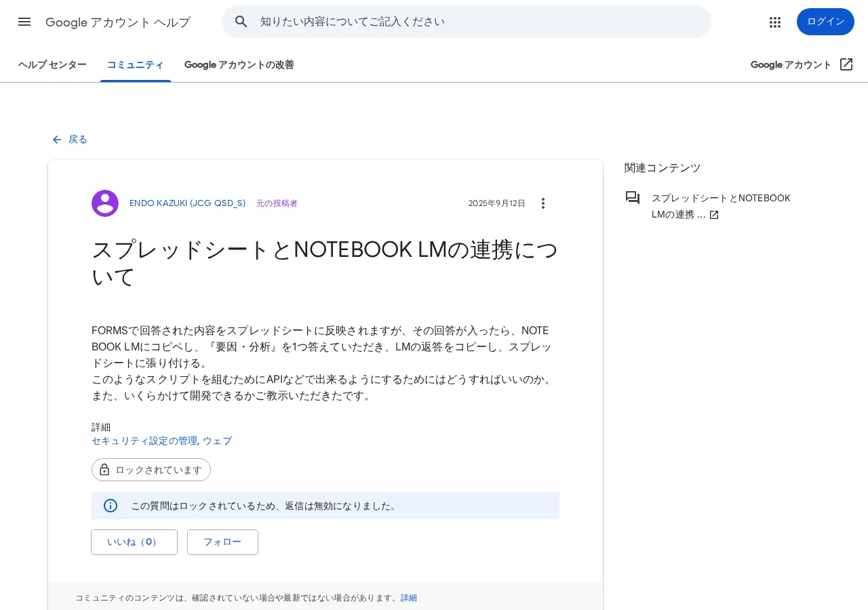Click the 関連コンテンツ heading
Screen dimensions: 868x610
pos(663,168)
